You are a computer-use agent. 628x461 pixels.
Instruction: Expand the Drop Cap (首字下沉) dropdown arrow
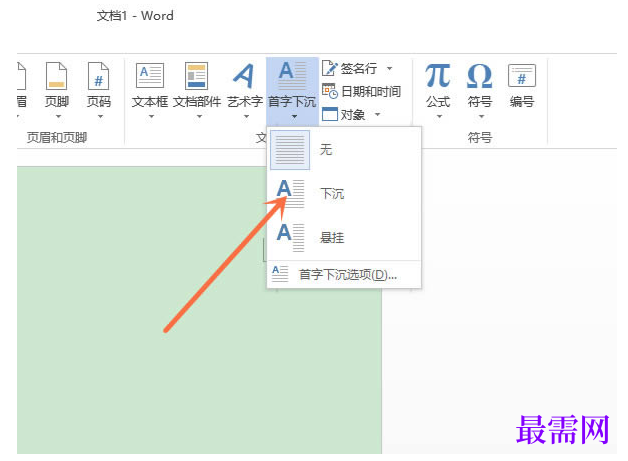click(x=294, y=117)
